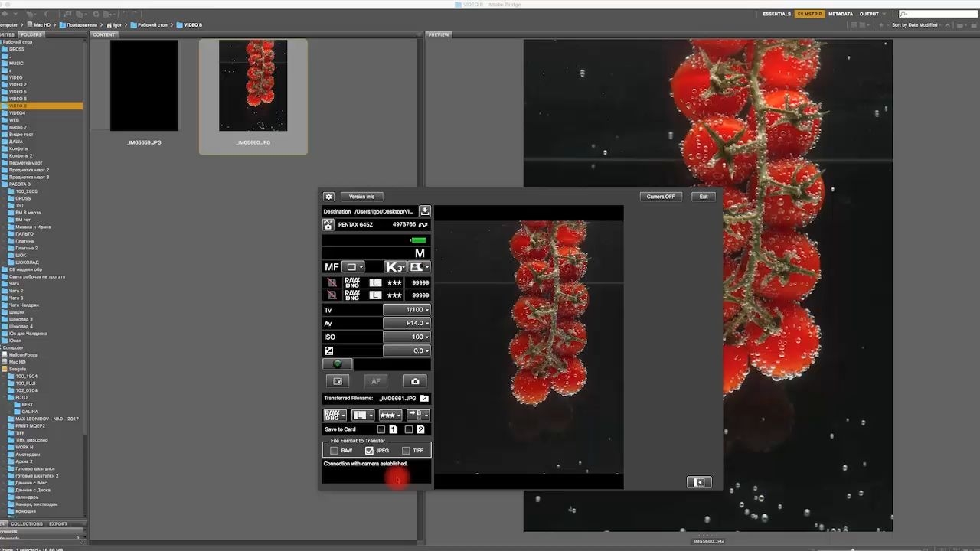Trigger autofocus with the AF button
Image resolution: width=980 pixels, height=551 pixels.
376,381
